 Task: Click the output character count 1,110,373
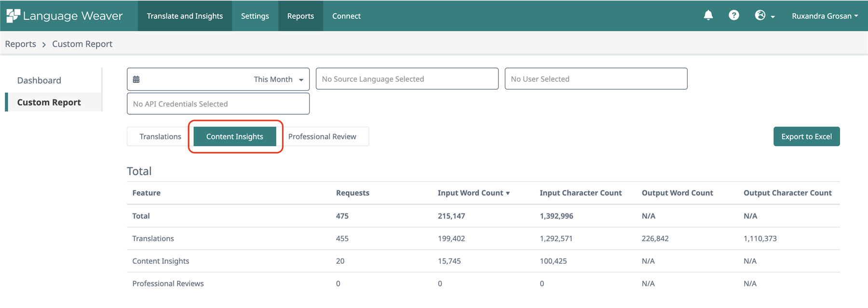coord(760,239)
